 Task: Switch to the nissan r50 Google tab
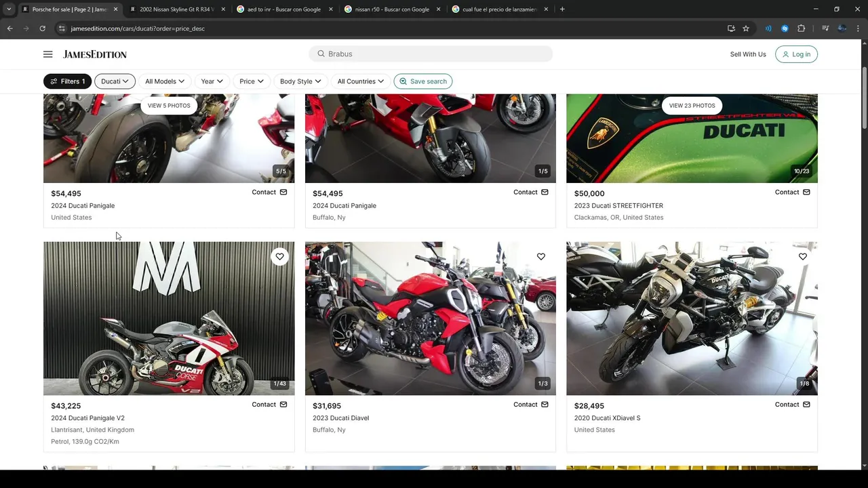(392, 9)
